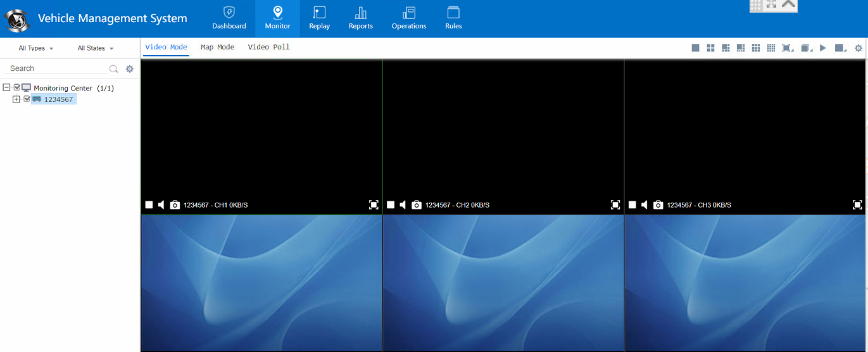Open the fullscreen options dropdown in toolbar
The image size is (868, 352).
788,48
